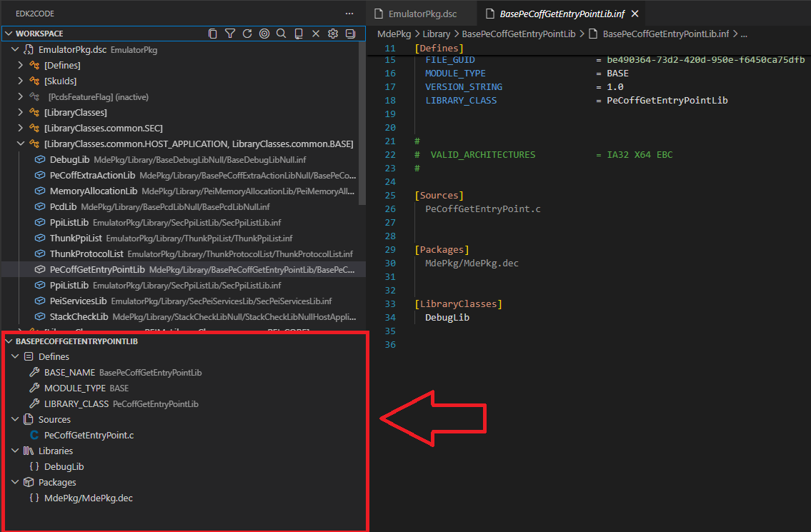
Task: Click the workspace tree vertical scrollbar
Action: [362, 123]
